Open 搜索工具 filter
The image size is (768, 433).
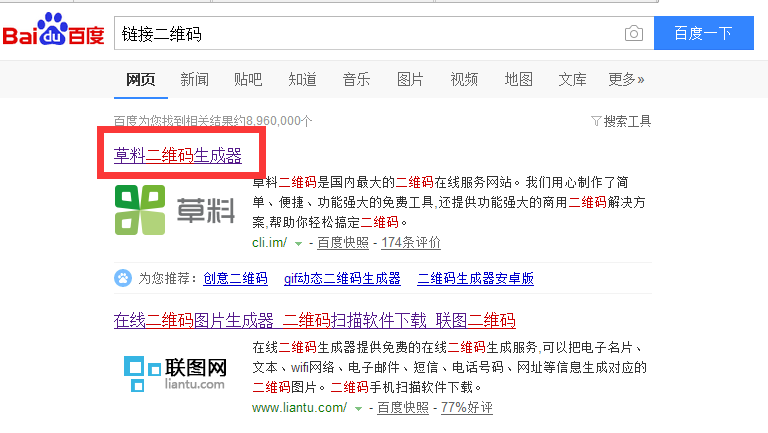coord(621,121)
